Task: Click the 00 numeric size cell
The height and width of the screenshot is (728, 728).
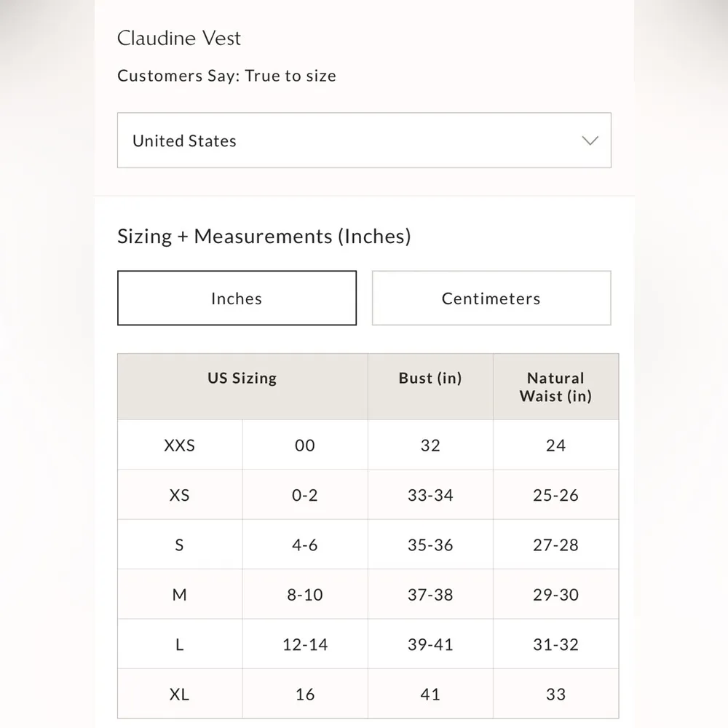Action: (305, 446)
